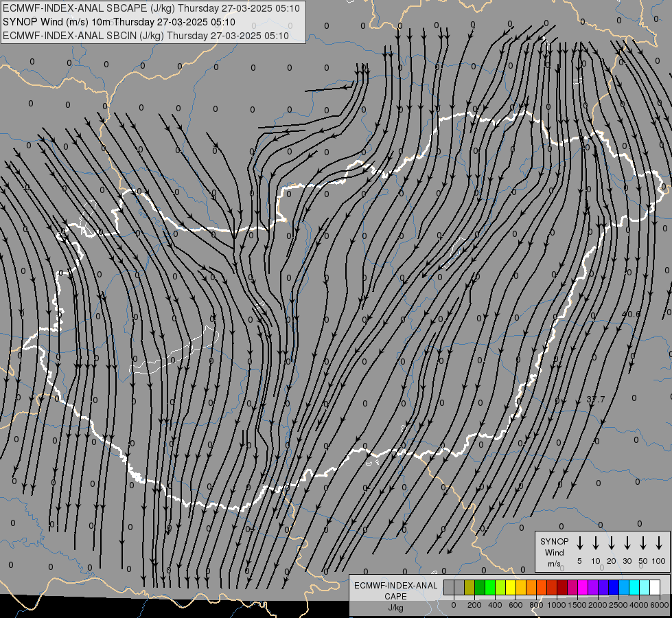Click CAPE scale label 0

pos(454,605)
